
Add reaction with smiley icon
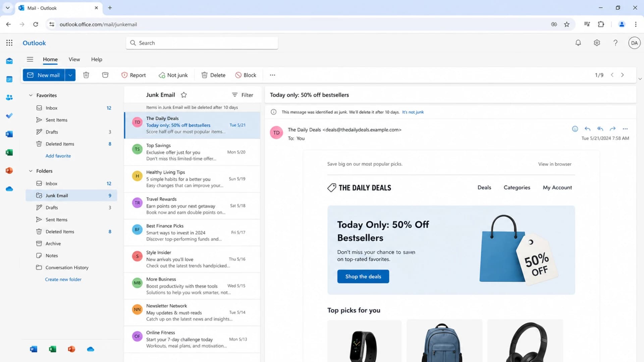[575, 129]
